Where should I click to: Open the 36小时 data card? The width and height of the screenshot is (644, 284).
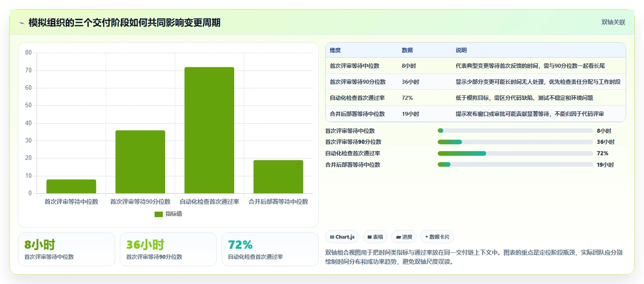[168, 249]
